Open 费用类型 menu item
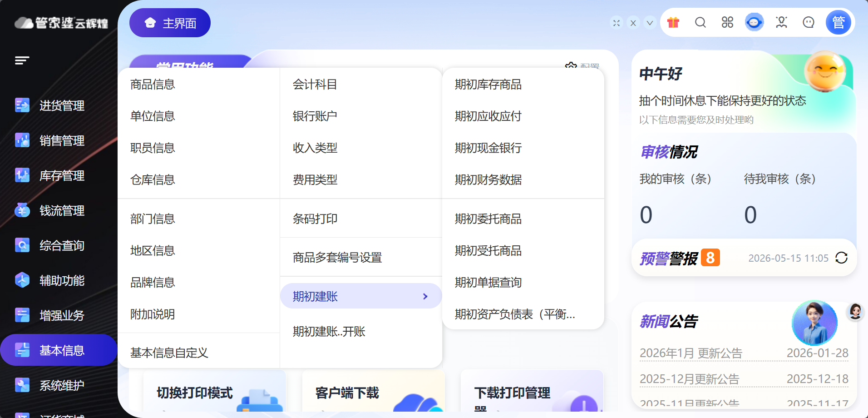The height and width of the screenshot is (418, 868). [315, 180]
